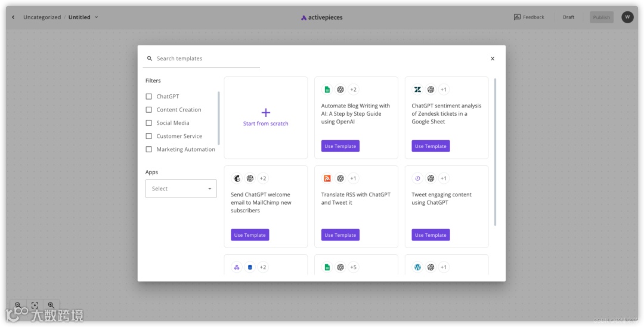The width and height of the screenshot is (644, 327).
Task: Open the W user avatar menu
Action: pyautogui.click(x=627, y=17)
